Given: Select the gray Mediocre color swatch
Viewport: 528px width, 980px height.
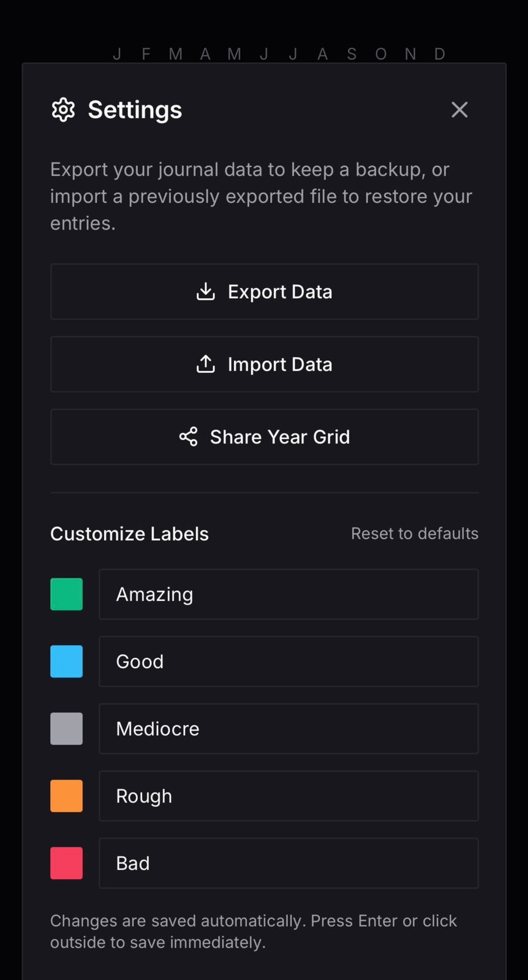Looking at the screenshot, I should (x=66, y=729).
